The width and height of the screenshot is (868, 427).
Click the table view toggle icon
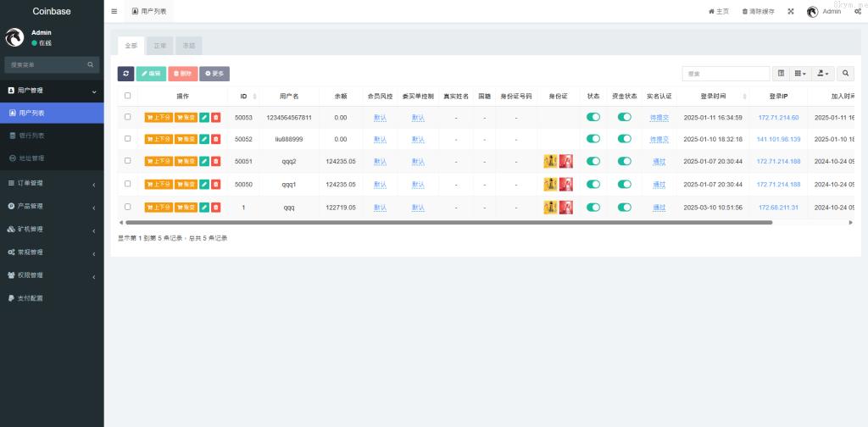tap(781, 74)
